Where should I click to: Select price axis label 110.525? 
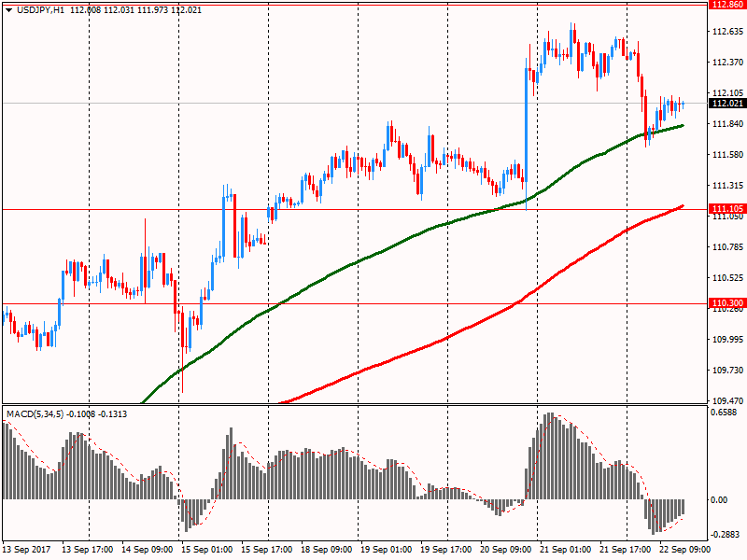tap(727, 278)
